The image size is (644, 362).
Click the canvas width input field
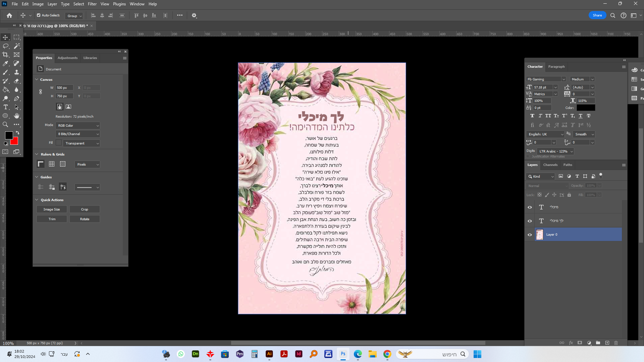pos(64,88)
